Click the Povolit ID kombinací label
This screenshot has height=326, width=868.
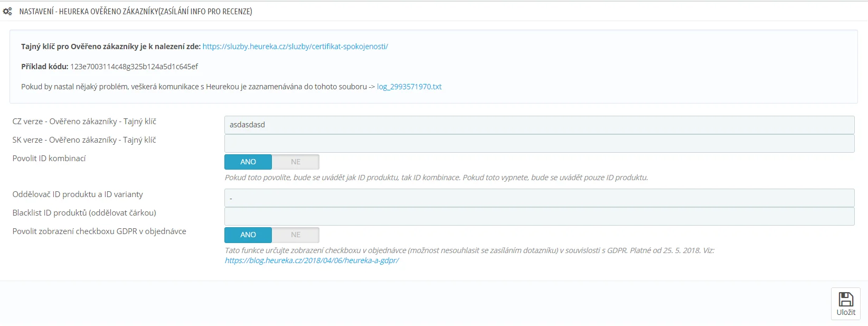(49, 159)
